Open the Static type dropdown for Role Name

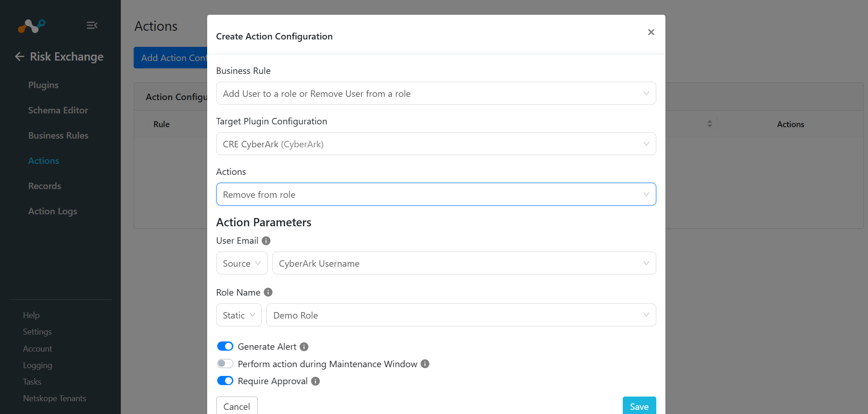[239, 315]
